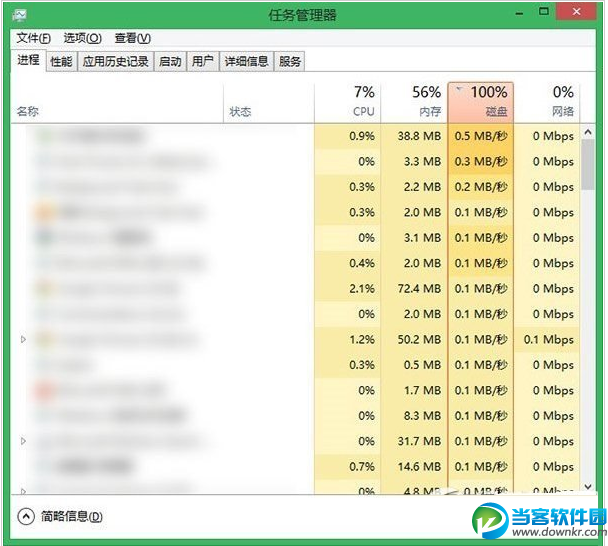Open the 查看(V) menu
608x546 pixels.
133,38
